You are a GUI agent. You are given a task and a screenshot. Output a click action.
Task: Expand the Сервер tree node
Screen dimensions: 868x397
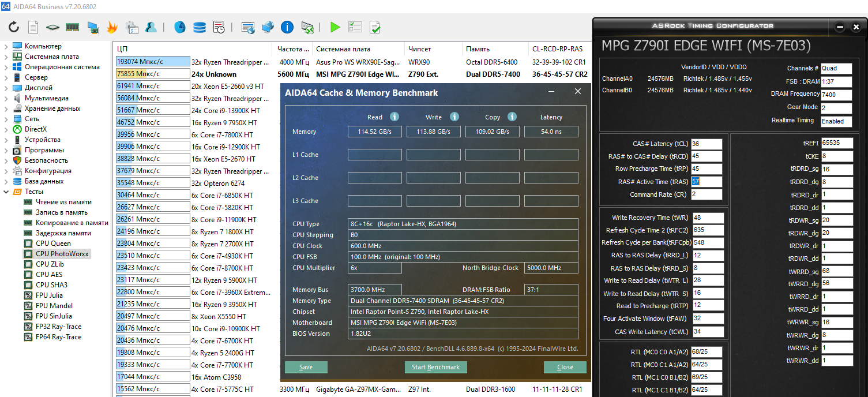pyautogui.click(x=6, y=77)
